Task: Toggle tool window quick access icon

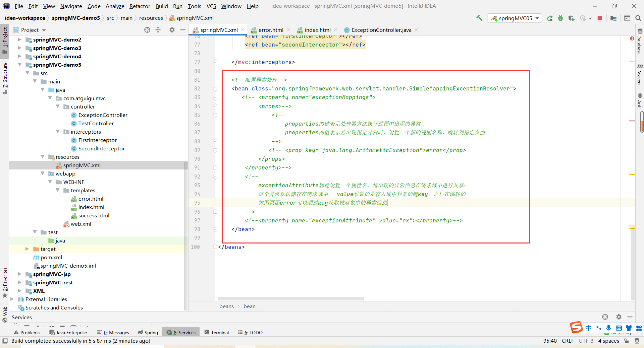Action: pos(5,341)
